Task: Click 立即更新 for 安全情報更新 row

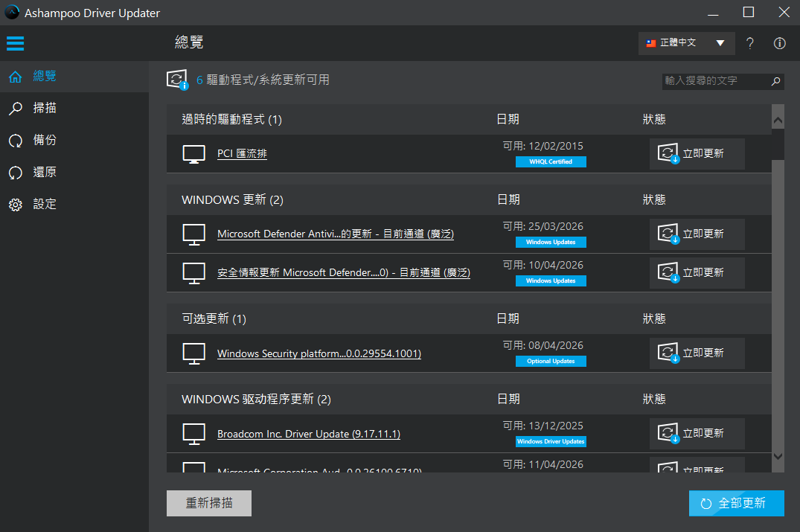Action: point(697,273)
